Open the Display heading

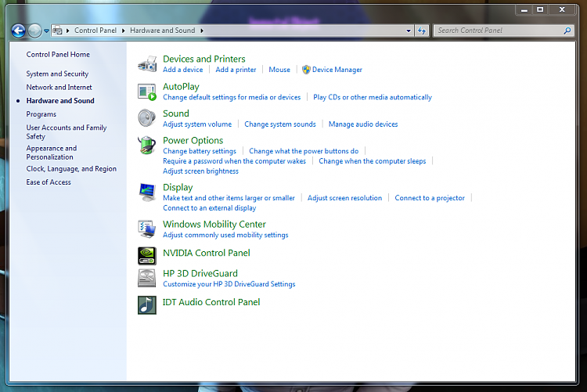coord(178,187)
